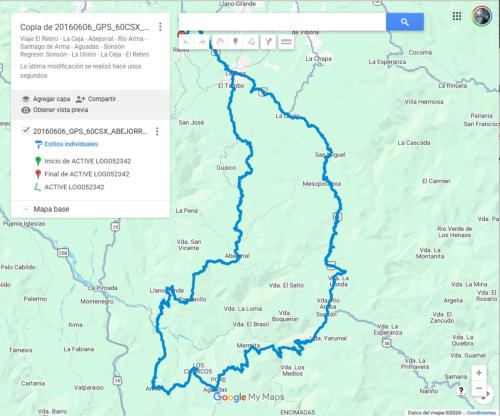
Task: Click inside the map search field
Action: [282, 22]
